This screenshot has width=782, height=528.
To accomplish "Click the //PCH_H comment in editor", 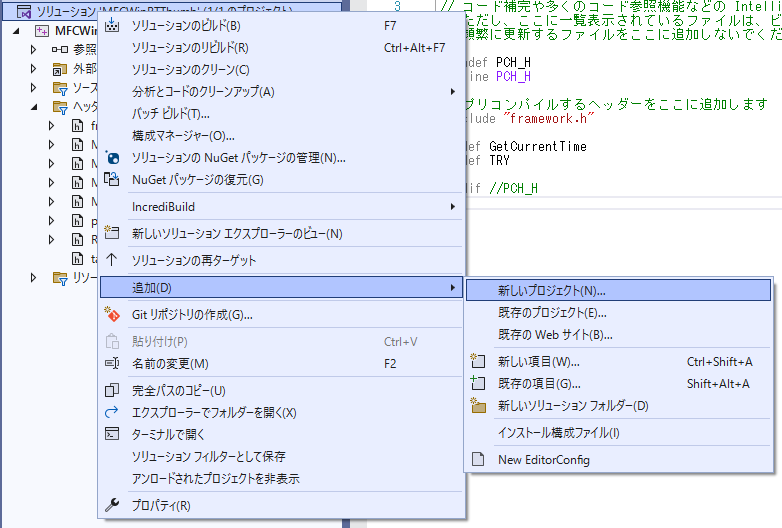I will tap(514, 188).
